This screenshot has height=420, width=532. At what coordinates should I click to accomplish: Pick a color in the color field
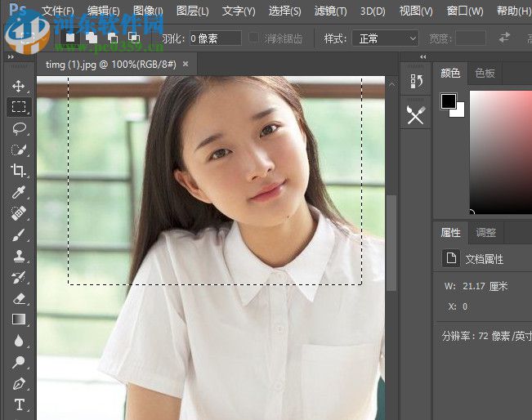(x=500, y=152)
